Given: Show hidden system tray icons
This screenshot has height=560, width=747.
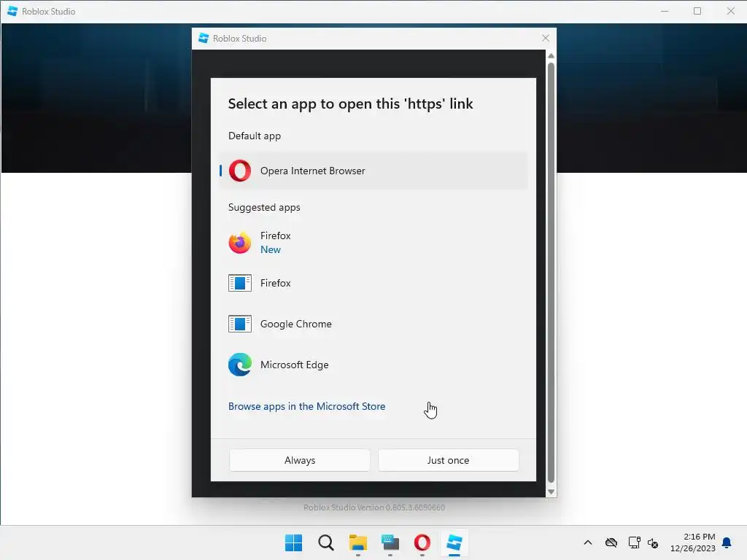Looking at the screenshot, I should point(588,542).
